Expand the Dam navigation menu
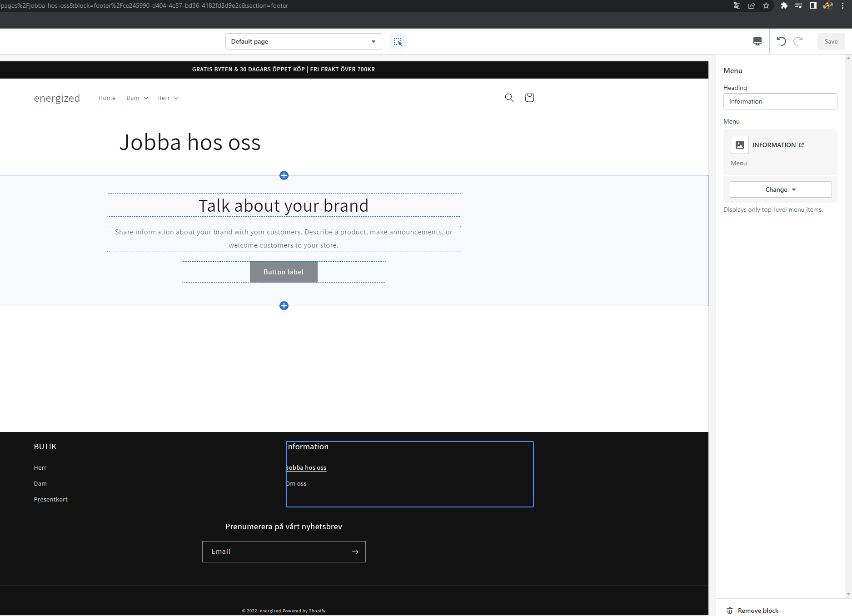Image resolution: width=852 pixels, height=616 pixels. tap(137, 98)
